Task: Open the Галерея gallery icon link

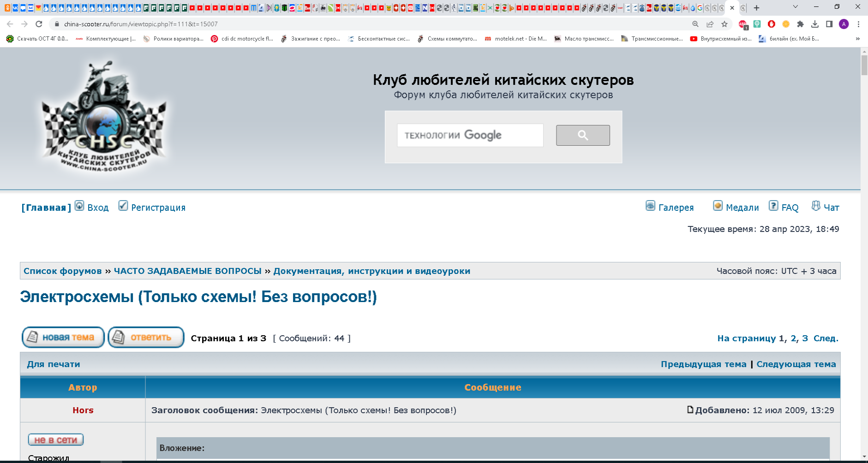Action: (x=650, y=206)
